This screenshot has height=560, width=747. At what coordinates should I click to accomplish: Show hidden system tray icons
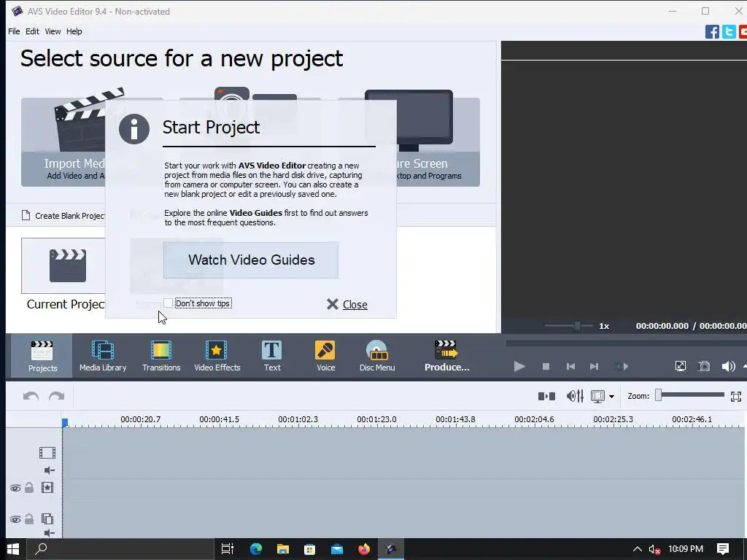point(637,549)
